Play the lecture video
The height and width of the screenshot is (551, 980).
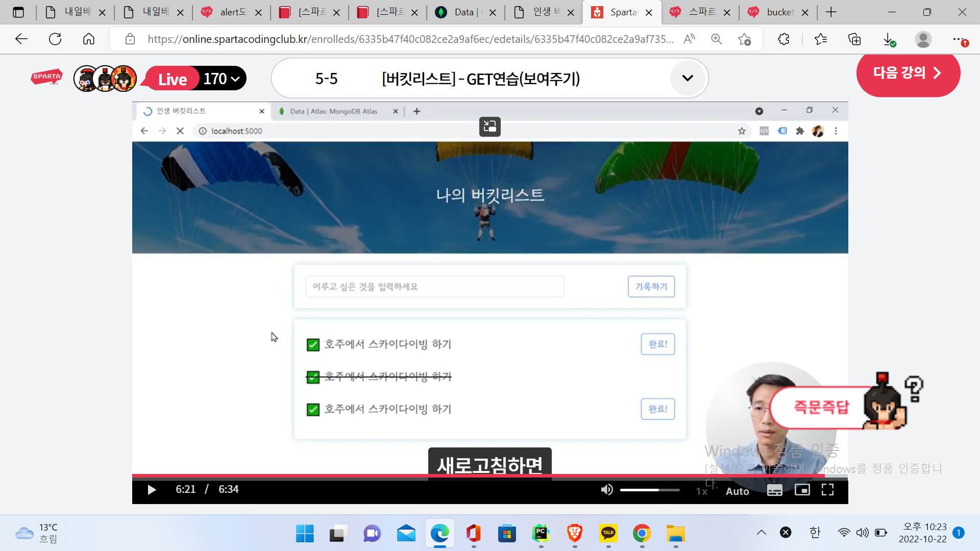(x=152, y=490)
